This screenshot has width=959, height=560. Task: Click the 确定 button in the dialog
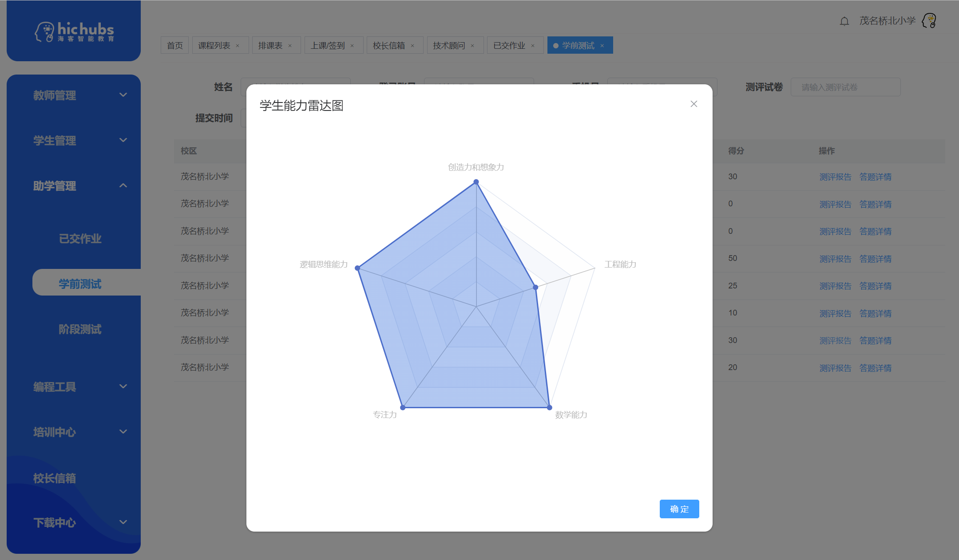(x=679, y=509)
